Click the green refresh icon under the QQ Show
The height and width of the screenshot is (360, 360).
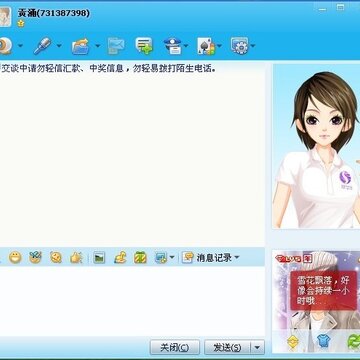click(x=353, y=342)
